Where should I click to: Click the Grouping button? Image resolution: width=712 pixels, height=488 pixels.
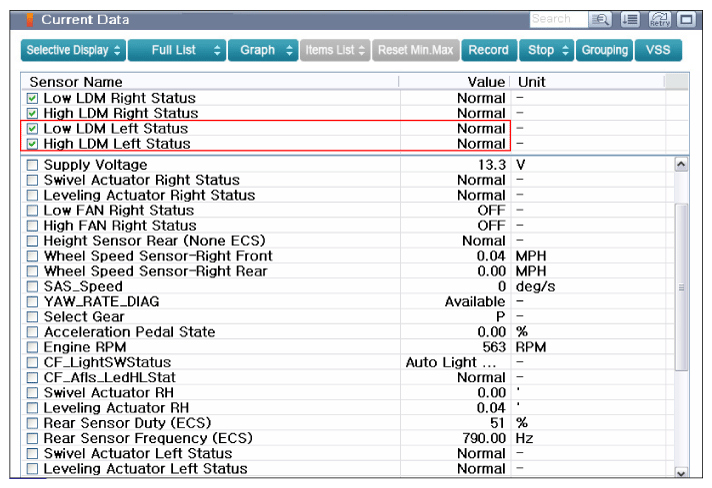click(x=604, y=50)
